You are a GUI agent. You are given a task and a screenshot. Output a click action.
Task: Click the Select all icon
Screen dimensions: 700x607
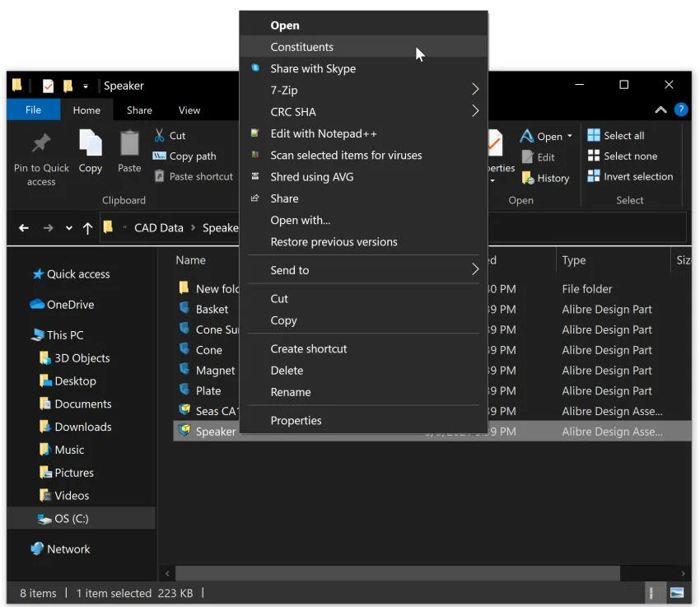tap(594, 135)
